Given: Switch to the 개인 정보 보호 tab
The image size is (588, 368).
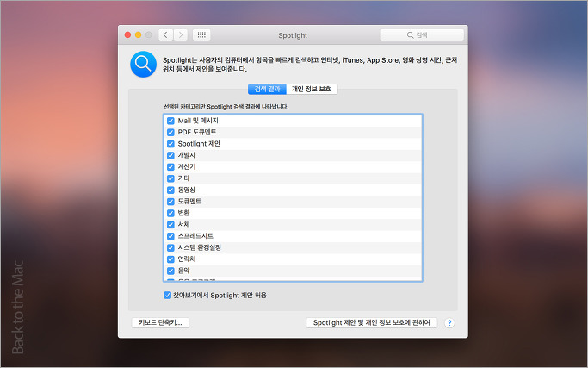Looking at the screenshot, I should tap(312, 89).
